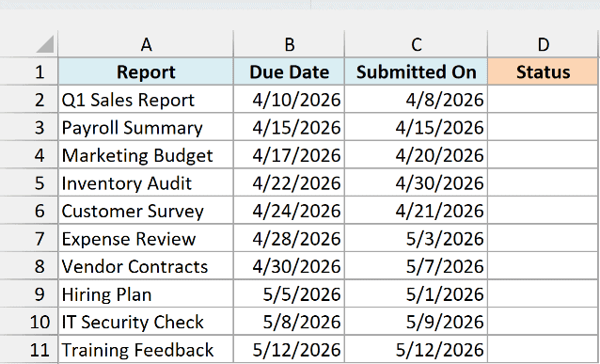Select column A header
600x364 pixels.
pos(146,44)
